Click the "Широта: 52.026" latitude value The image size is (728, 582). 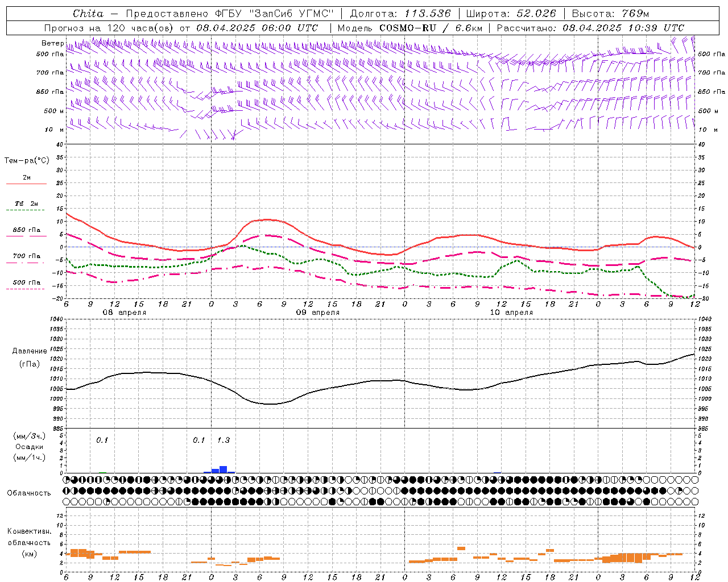point(511,14)
